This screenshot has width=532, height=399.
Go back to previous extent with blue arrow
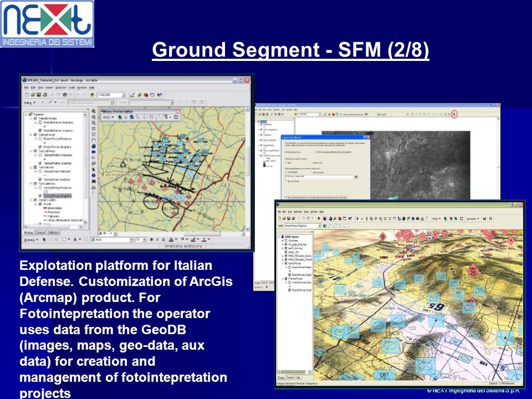tap(94, 152)
